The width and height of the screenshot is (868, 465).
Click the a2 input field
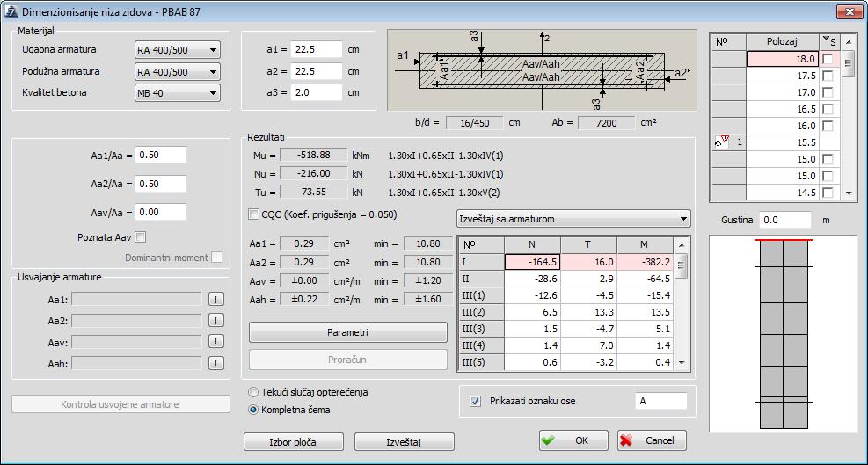(x=316, y=71)
